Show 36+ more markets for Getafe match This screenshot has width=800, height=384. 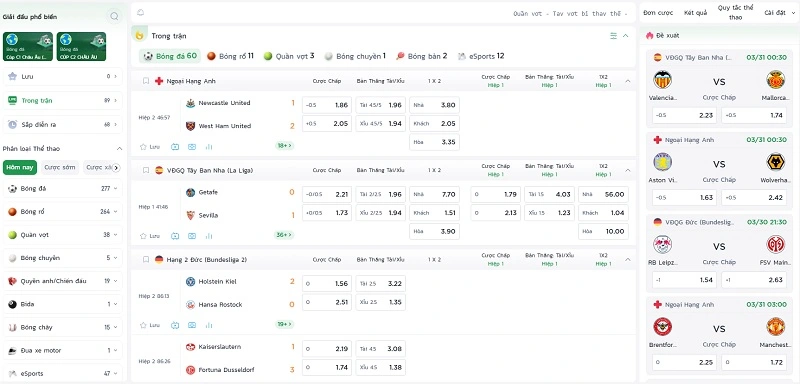click(x=284, y=235)
